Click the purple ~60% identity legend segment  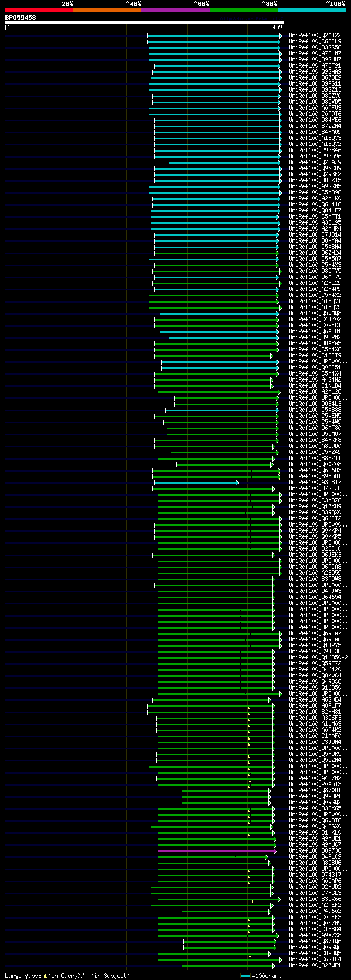(175, 10)
